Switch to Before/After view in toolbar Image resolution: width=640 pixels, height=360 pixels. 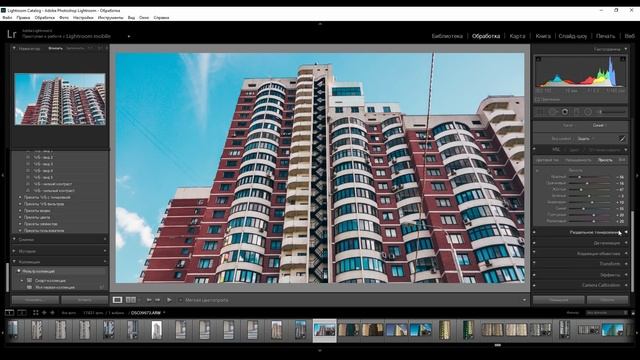pyautogui.click(x=131, y=300)
